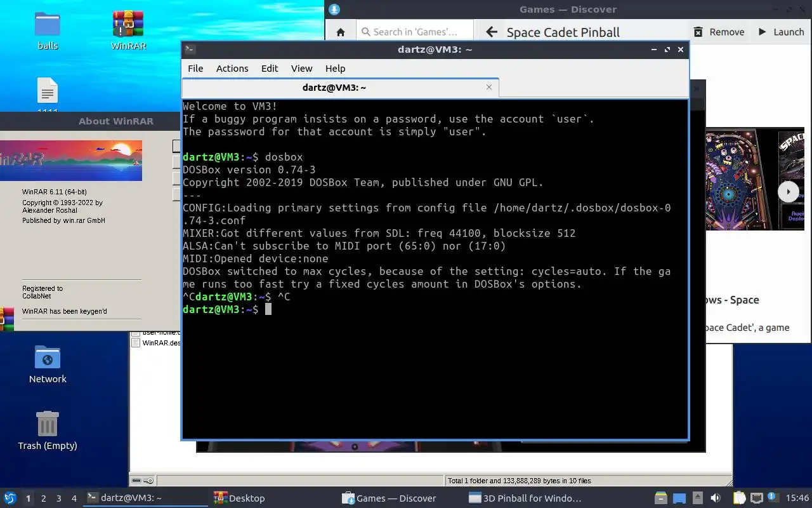Click 'Registered to CollabNet' text

[43, 292]
